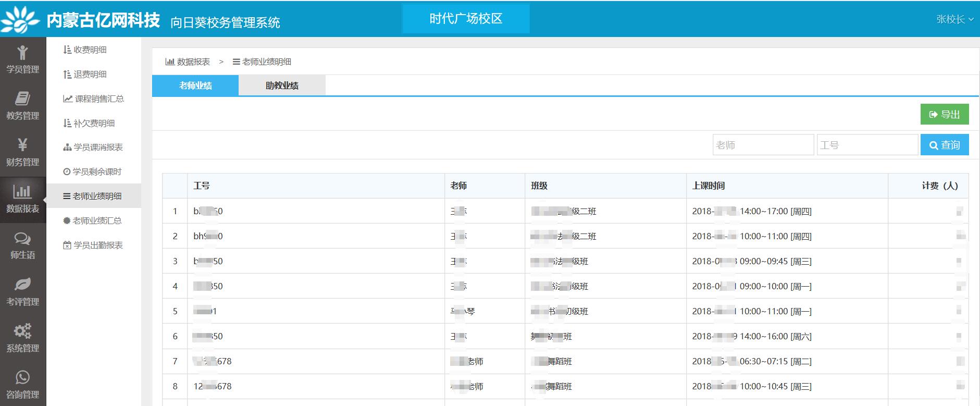Select the 老师业绩 tab
This screenshot has height=406, width=980.
click(x=195, y=85)
